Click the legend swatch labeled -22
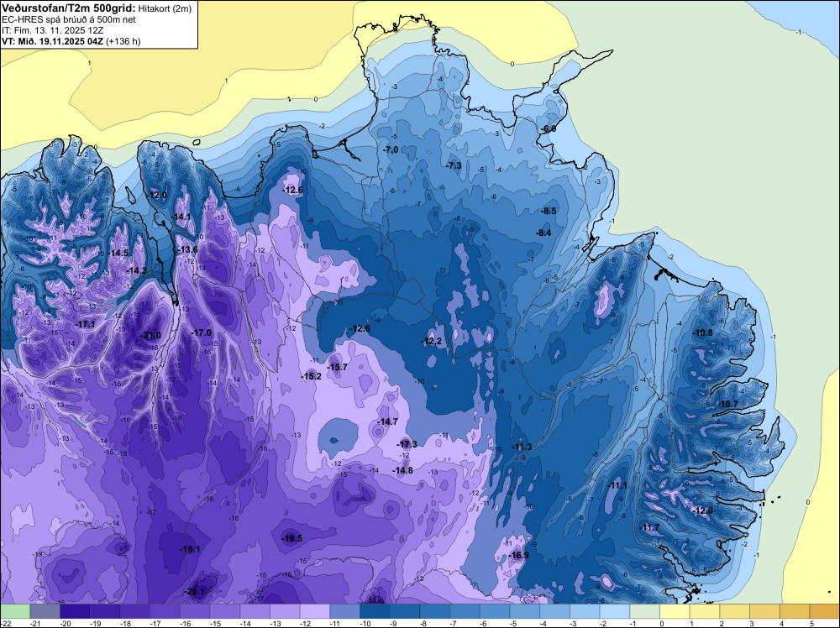This screenshot has height=628, width=840. [x=15, y=611]
